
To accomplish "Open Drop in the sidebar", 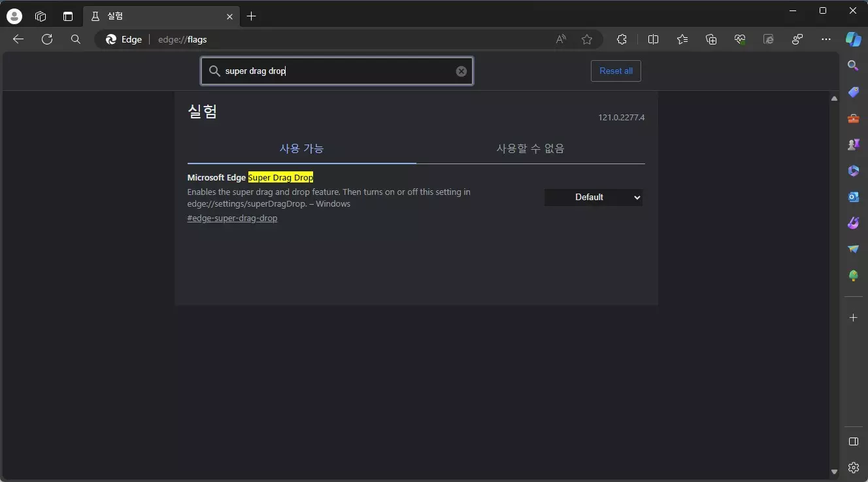I will tap(853, 249).
